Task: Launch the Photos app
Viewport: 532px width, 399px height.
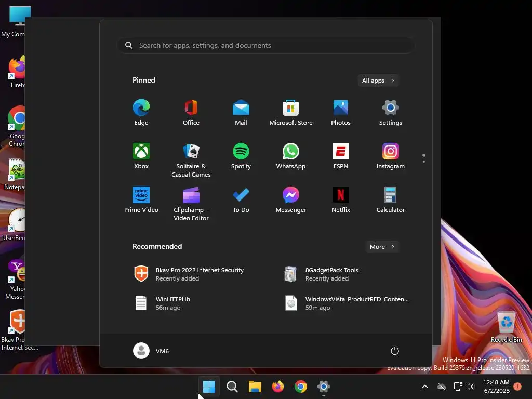Action: tap(341, 112)
